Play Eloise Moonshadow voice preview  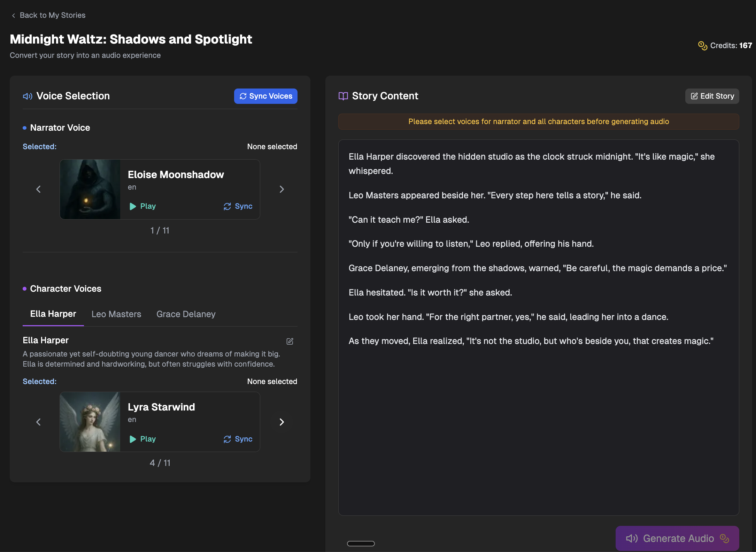(143, 206)
